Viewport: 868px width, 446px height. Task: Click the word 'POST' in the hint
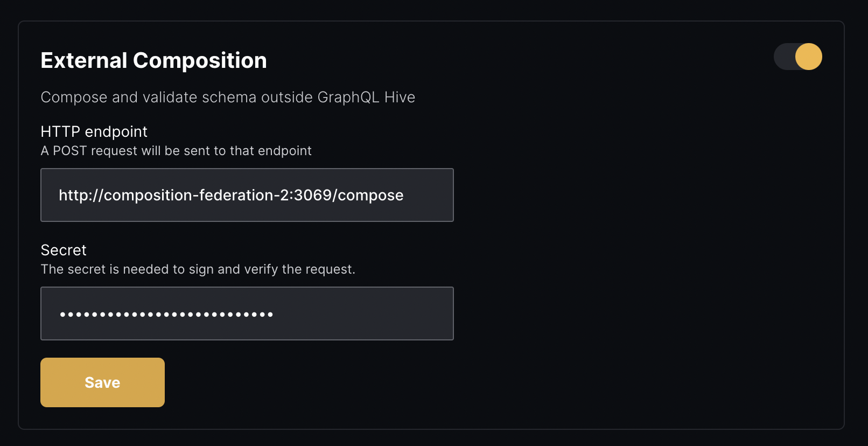pyautogui.click(x=69, y=151)
